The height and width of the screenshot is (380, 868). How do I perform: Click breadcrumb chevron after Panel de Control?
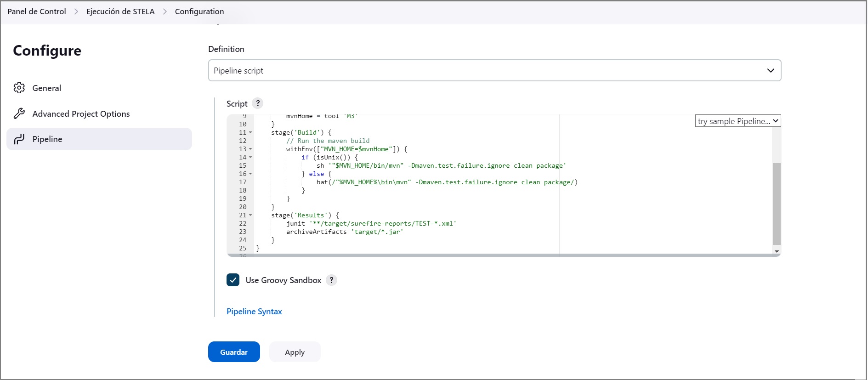point(76,11)
